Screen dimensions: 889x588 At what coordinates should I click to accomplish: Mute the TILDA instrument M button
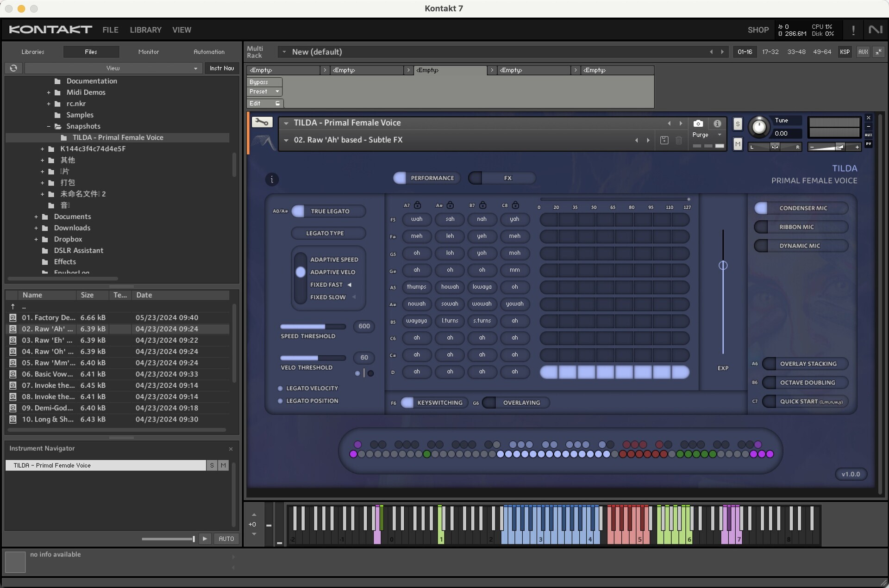(738, 144)
